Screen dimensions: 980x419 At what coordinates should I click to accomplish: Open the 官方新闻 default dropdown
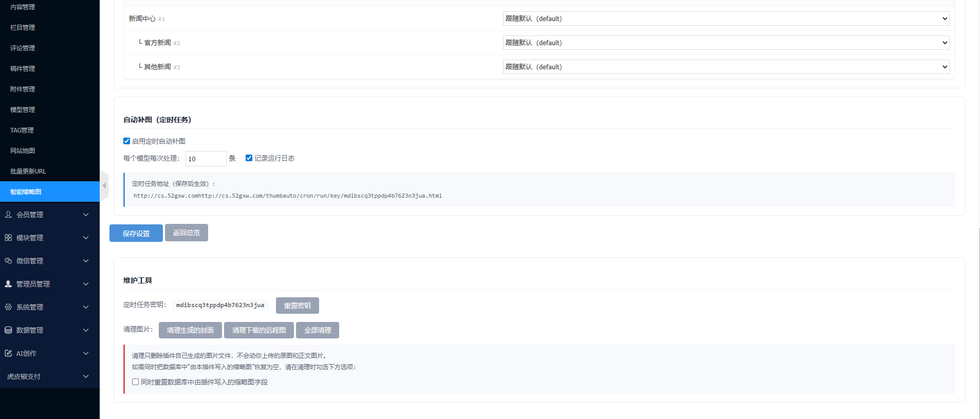726,43
